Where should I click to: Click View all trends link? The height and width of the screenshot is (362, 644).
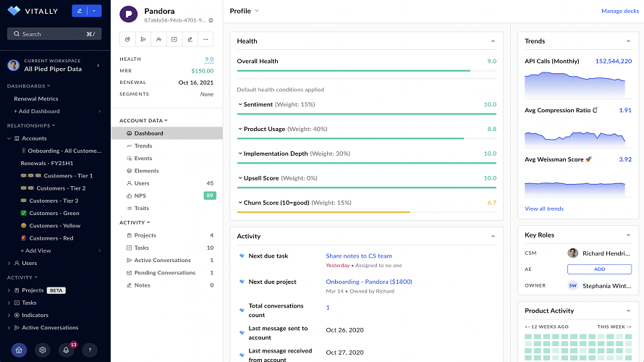544,209
